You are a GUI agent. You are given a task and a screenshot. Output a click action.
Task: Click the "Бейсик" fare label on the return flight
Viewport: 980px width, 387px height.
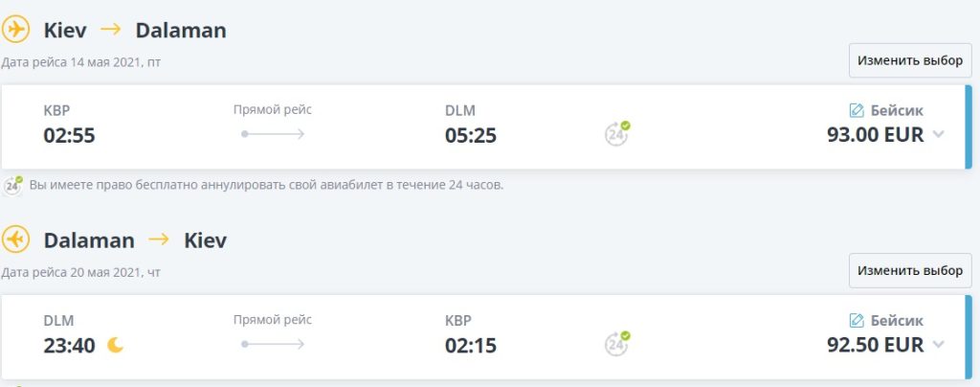897,321
